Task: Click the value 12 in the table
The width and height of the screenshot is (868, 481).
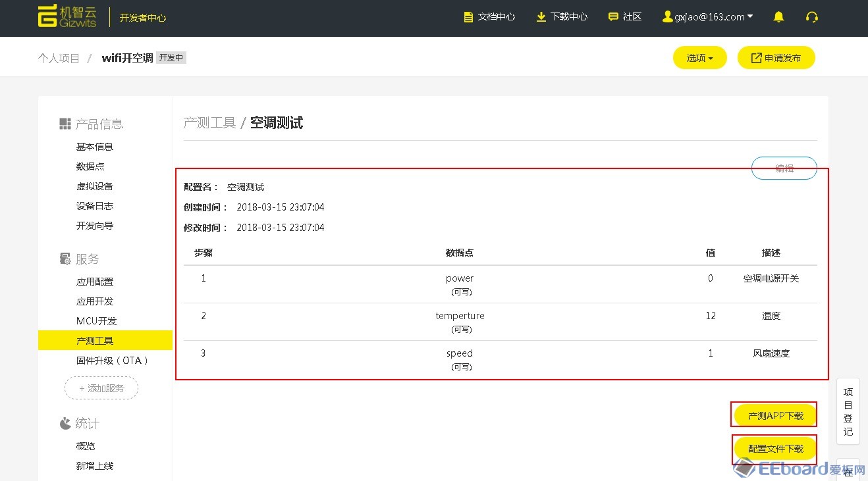Action: click(711, 316)
